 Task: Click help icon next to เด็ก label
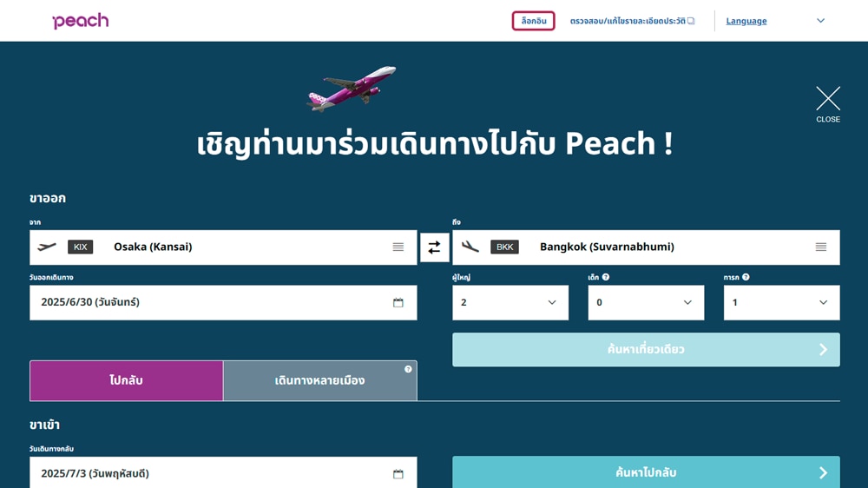(606, 278)
